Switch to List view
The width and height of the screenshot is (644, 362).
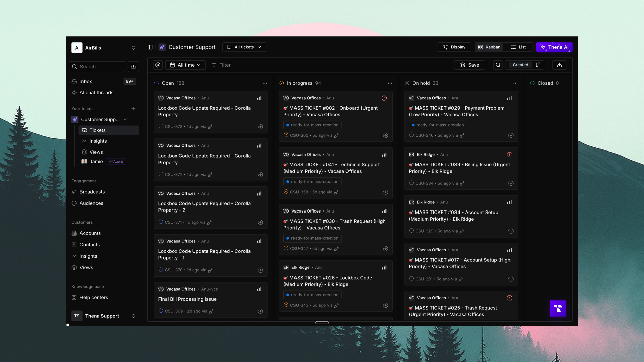pyautogui.click(x=518, y=47)
